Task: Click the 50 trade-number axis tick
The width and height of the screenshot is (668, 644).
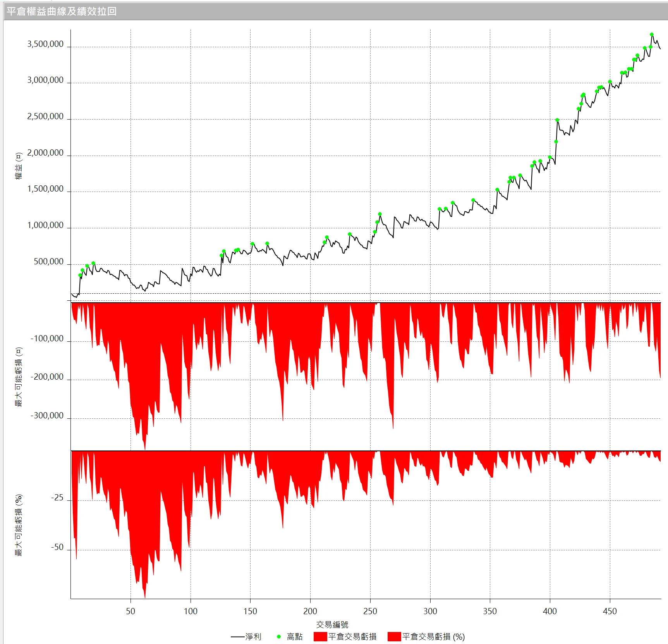Action: [131, 611]
